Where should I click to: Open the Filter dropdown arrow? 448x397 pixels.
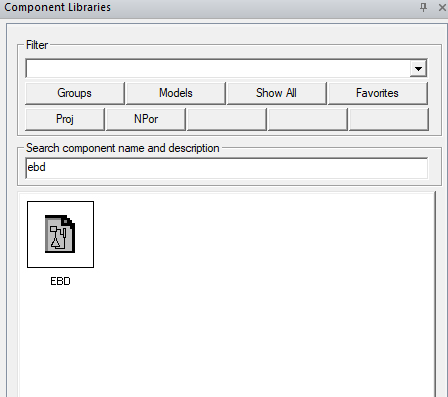(418, 69)
